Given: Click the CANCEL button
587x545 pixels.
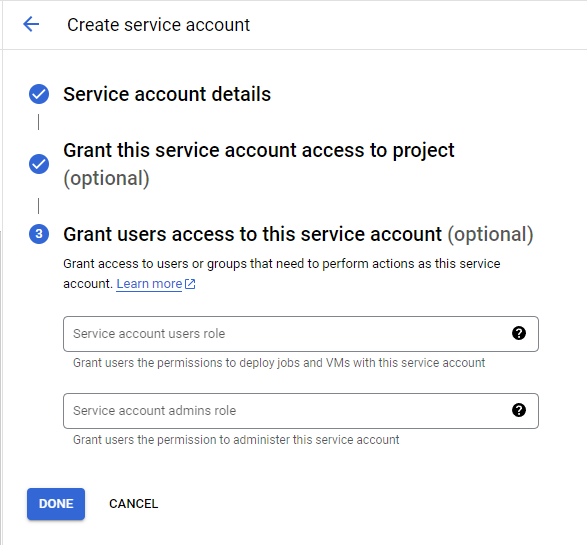Looking at the screenshot, I should point(134,504).
